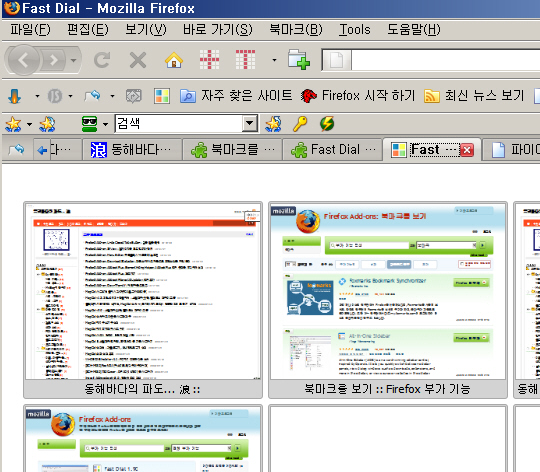Open Firefox 시작 하기 bookmark
Screen dimensions: 540x472
coord(358,96)
